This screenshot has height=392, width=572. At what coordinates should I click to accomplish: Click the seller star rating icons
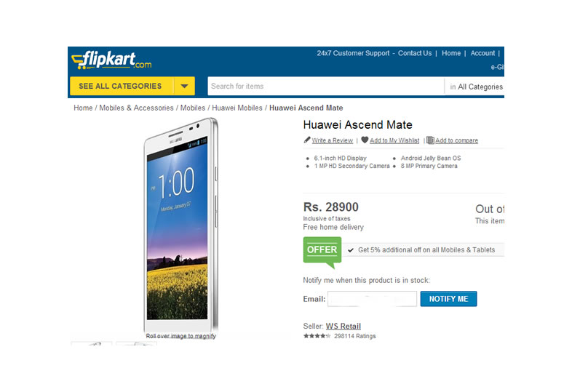[317, 336]
